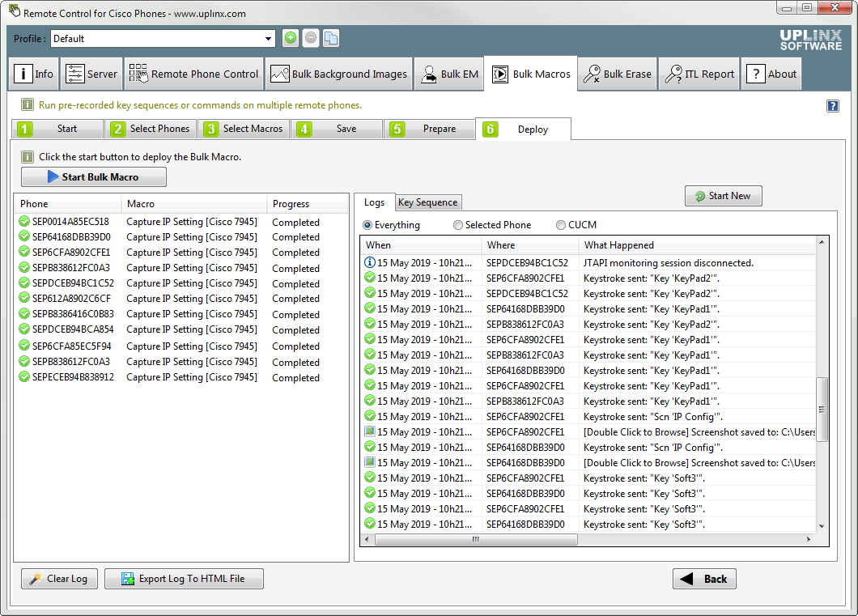858x616 pixels.
Task: Sort logs by the When column
Action: pos(421,245)
